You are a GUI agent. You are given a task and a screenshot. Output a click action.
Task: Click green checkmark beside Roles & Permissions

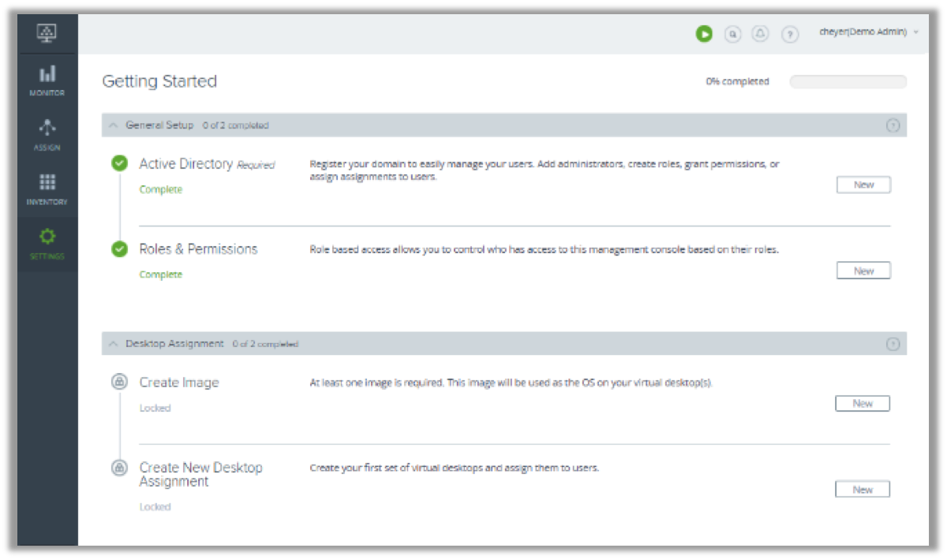pos(119,248)
